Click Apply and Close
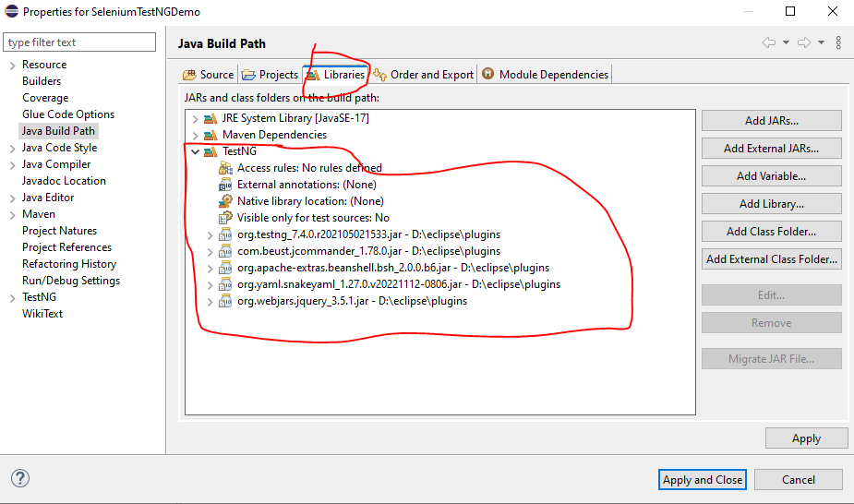Image resolution: width=854 pixels, height=504 pixels. point(702,479)
